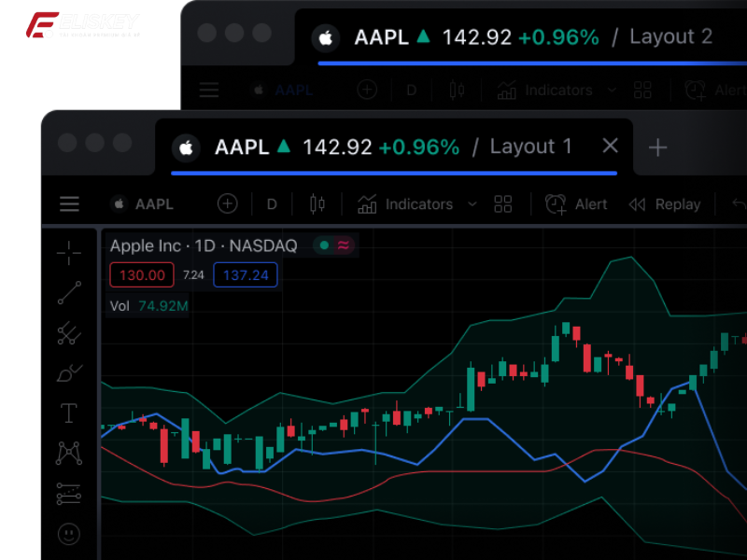Select the text annotation tool
This screenshot has height=560, width=747.
68,413
